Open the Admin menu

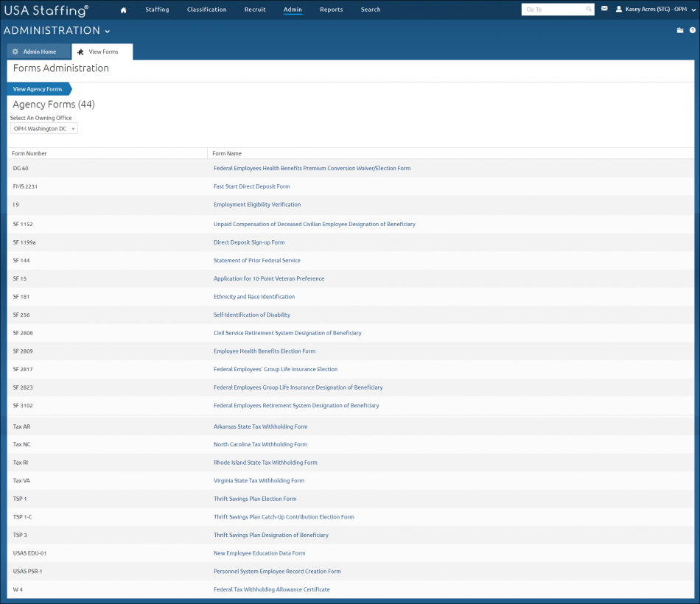click(293, 10)
